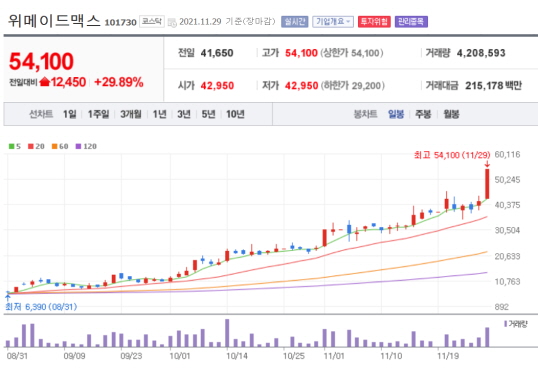Click the purple 거래량 volume legend marker
The image size is (538, 375).
click(505, 324)
